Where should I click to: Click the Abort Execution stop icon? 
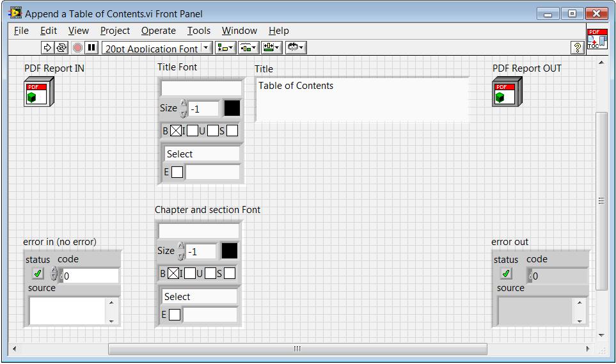(x=77, y=48)
